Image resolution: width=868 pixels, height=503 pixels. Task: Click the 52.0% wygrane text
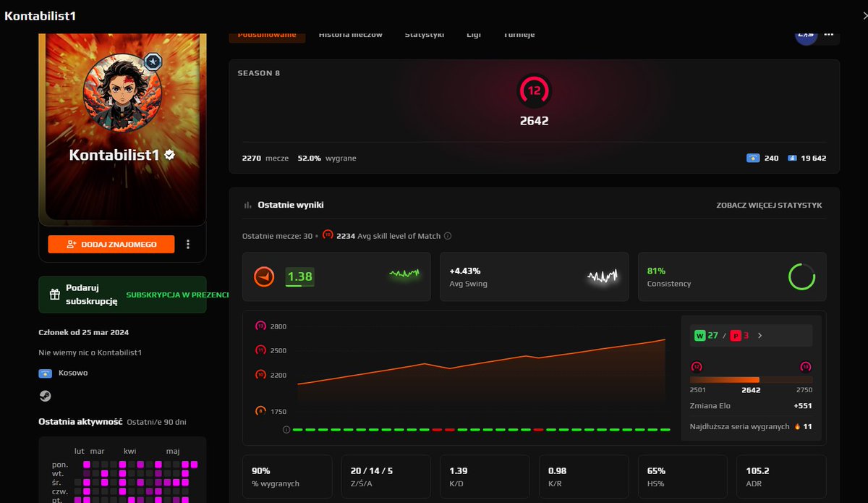(327, 158)
